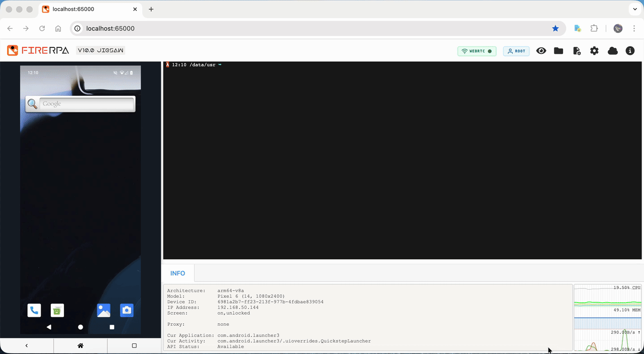Tap the magnifier icon in Google widget

point(33,104)
